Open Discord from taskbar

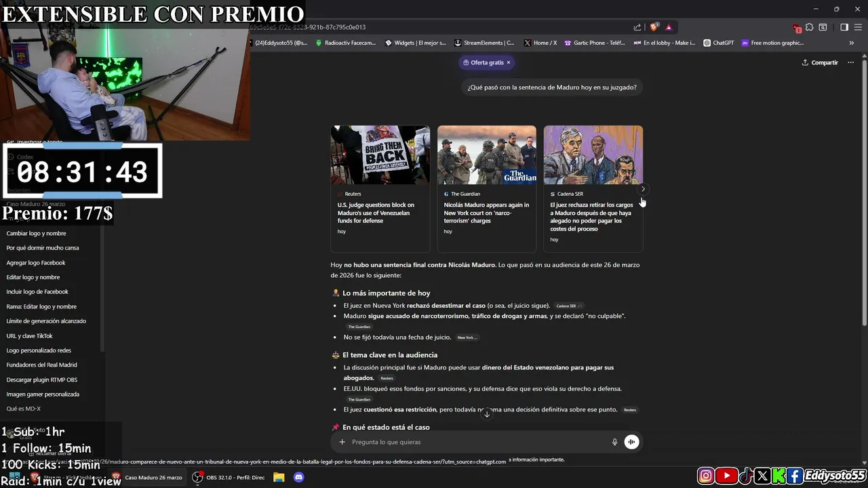(x=298, y=477)
